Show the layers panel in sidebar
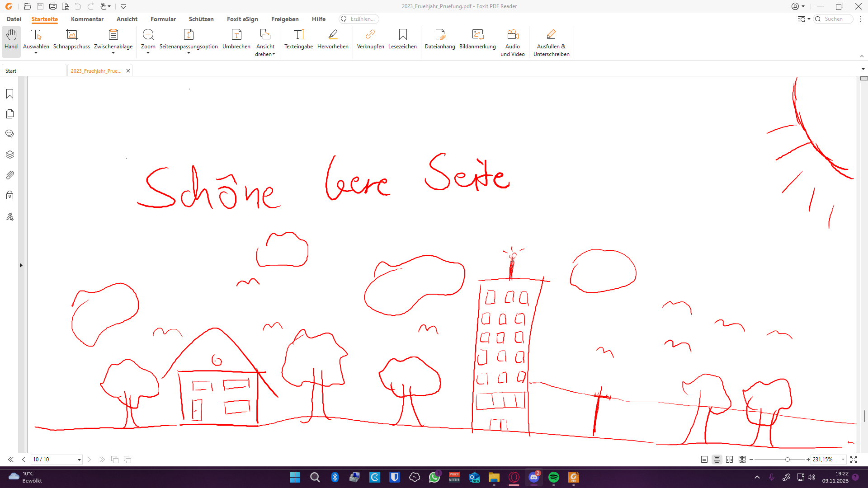Screen dimensions: 868x488 9,155
